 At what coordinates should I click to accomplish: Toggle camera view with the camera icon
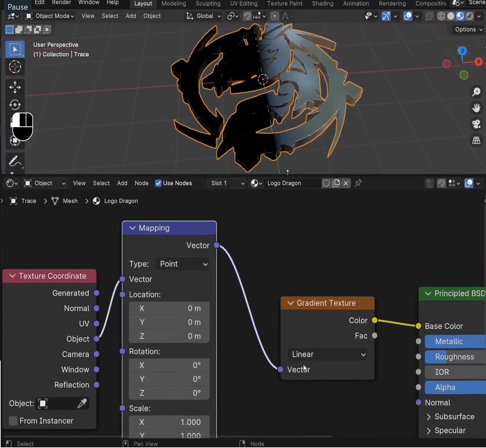tap(476, 124)
